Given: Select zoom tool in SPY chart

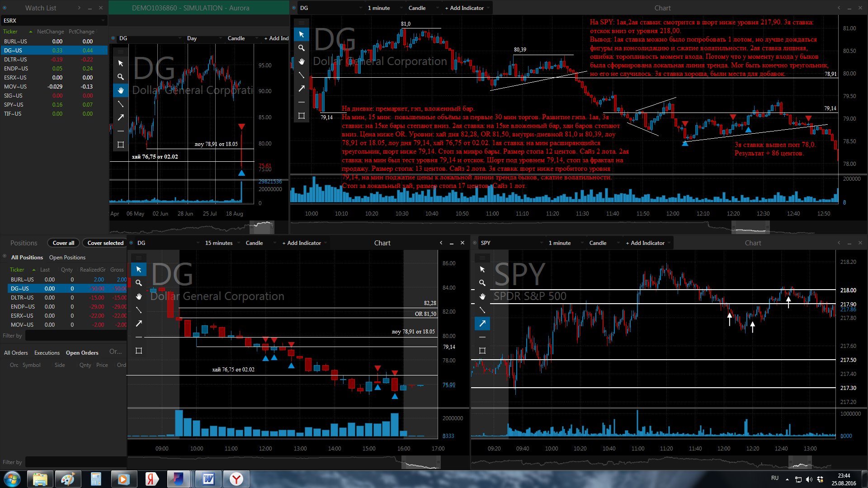Looking at the screenshot, I should click(x=482, y=283).
